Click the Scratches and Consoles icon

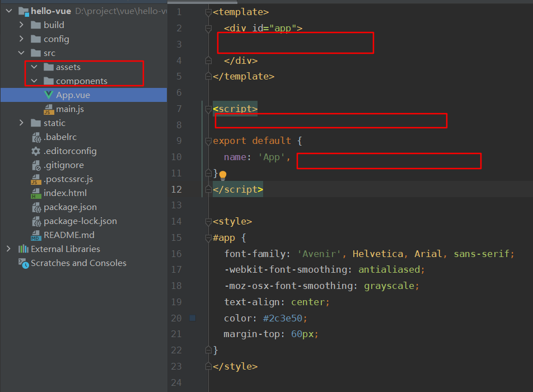[24, 263]
